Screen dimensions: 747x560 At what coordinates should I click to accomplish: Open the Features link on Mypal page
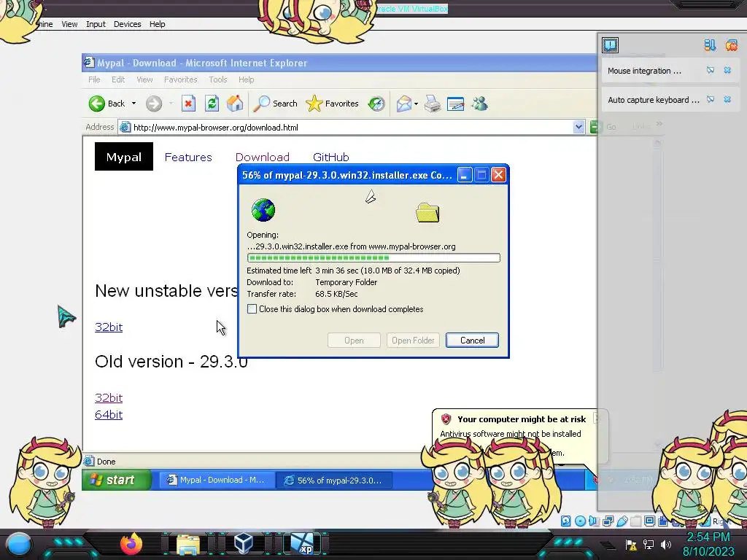coord(188,157)
